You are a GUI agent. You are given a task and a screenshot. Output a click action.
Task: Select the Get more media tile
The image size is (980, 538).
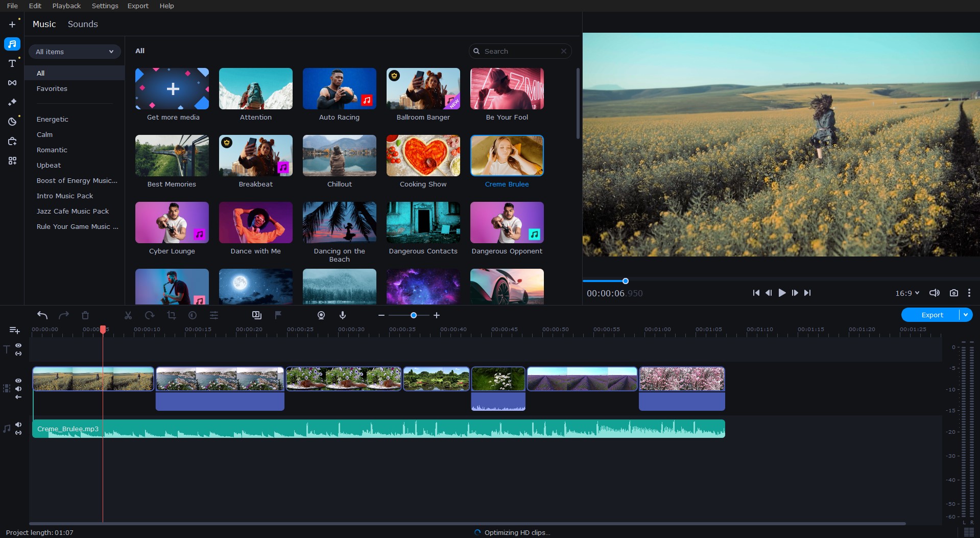[x=172, y=89]
